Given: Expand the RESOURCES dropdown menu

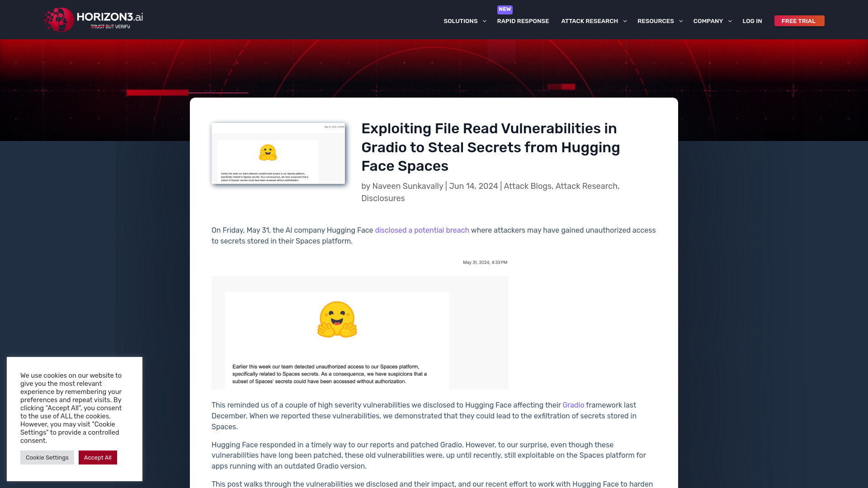Looking at the screenshot, I should [660, 21].
